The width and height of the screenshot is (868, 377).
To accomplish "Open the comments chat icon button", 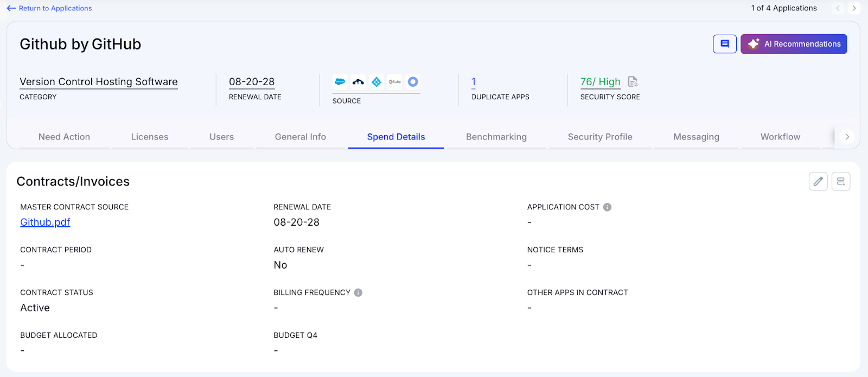I will coord(725,44).
